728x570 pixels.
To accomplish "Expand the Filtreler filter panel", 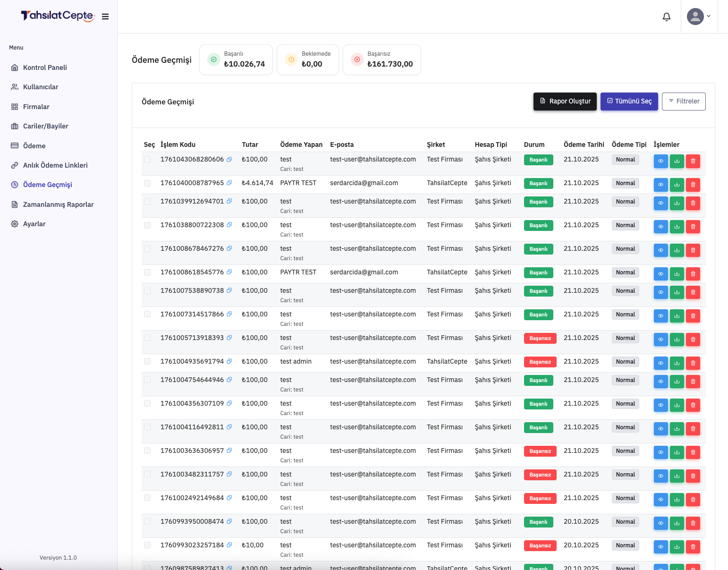I will (x=683, y=102).
